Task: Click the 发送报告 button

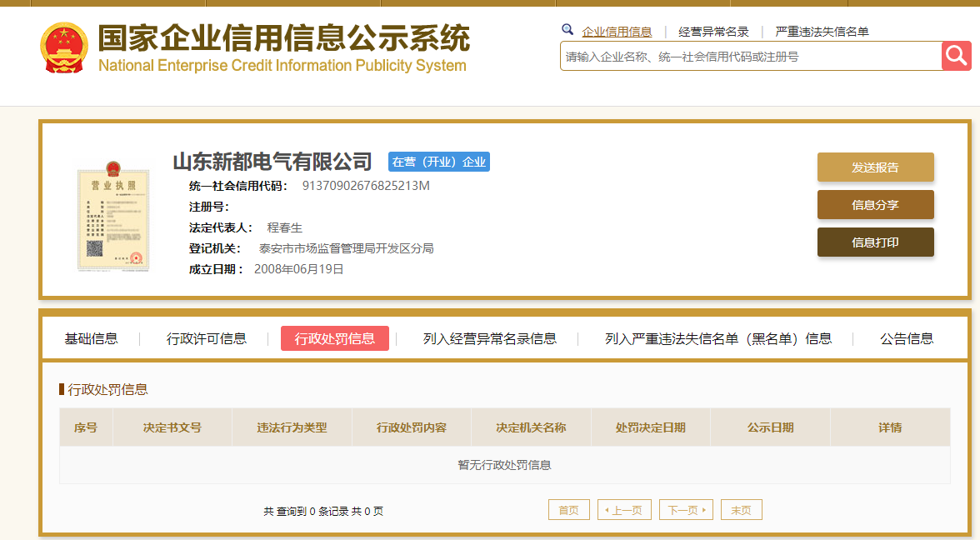Action: (x=876, y=167)
